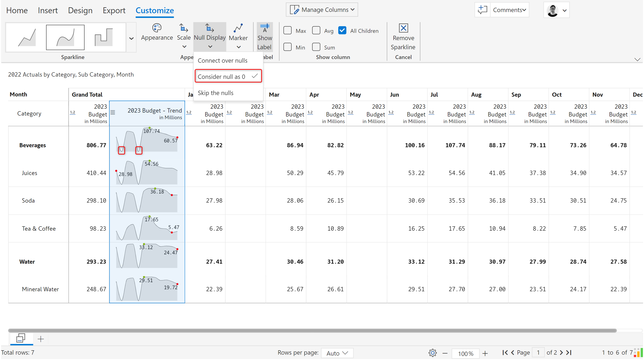This screenshot has width=644, height=361.
Task: Choose Connect over nulls option
Action: pyautogui.click(x=223, y=61)
